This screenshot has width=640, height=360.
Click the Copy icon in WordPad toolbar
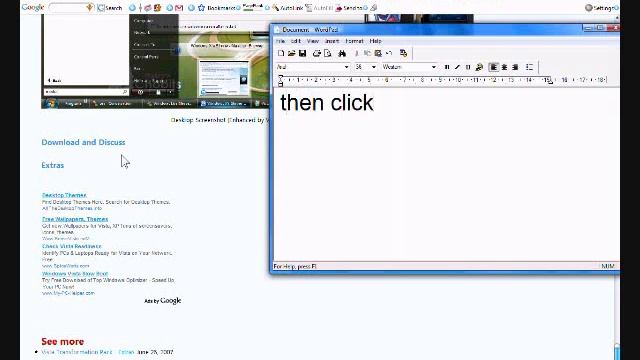[x=367, y=53]
